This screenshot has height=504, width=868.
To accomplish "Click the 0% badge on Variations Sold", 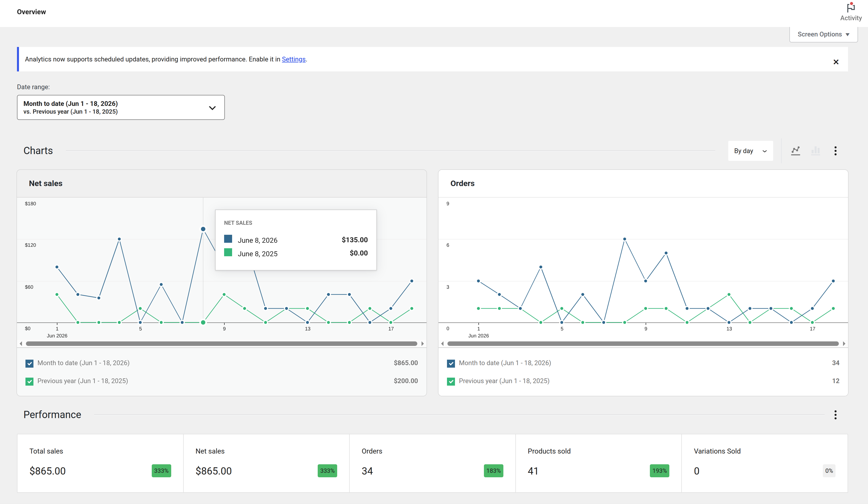I will coord(829,471).
